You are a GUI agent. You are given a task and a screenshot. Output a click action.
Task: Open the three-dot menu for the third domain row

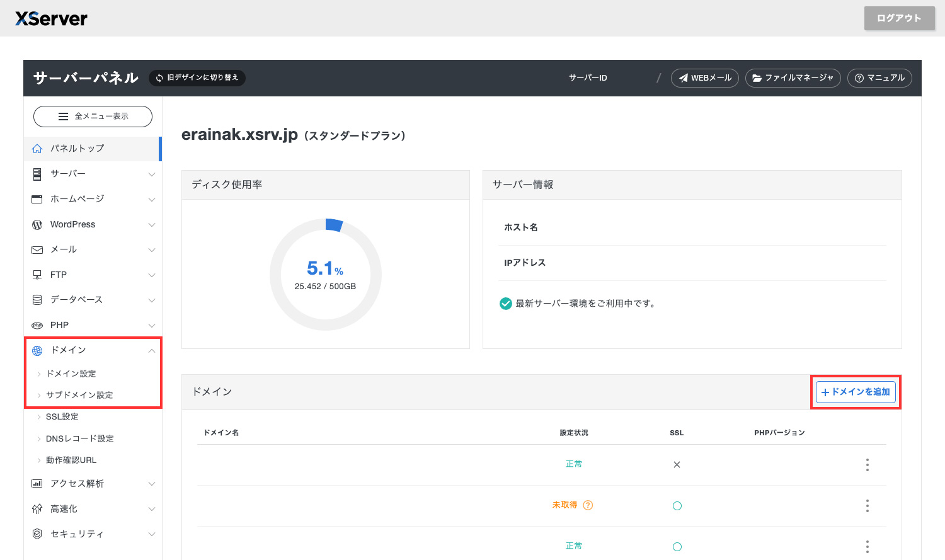[868, 547]
